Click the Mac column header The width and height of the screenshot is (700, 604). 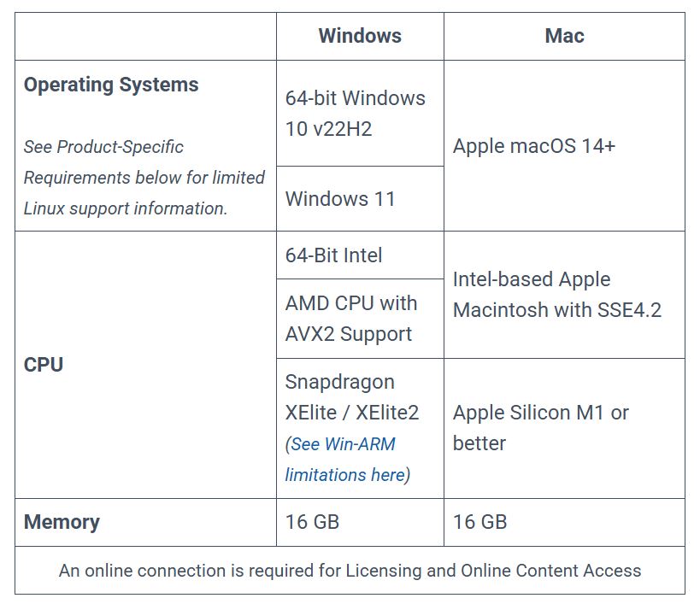click(564, 36)
